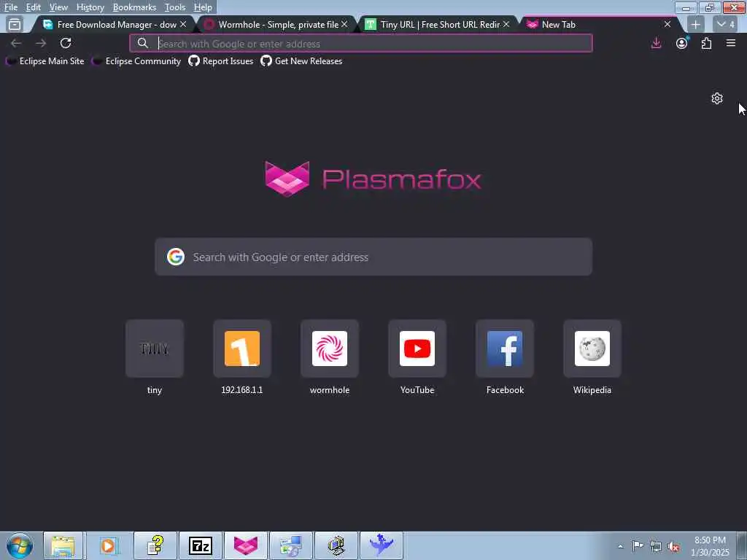
Task: Expand the list all tabs dropdown
Action: click(726, 24)
